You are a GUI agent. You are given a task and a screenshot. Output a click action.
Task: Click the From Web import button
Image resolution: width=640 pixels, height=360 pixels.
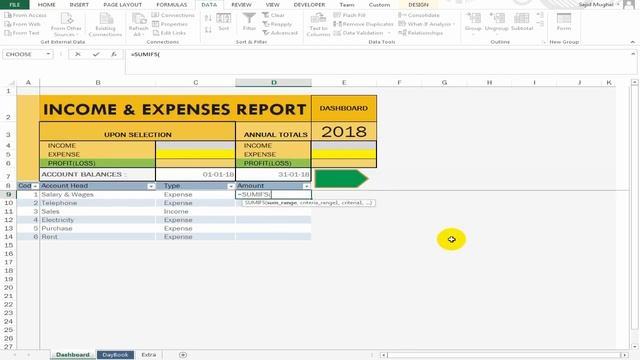(22, 24)
